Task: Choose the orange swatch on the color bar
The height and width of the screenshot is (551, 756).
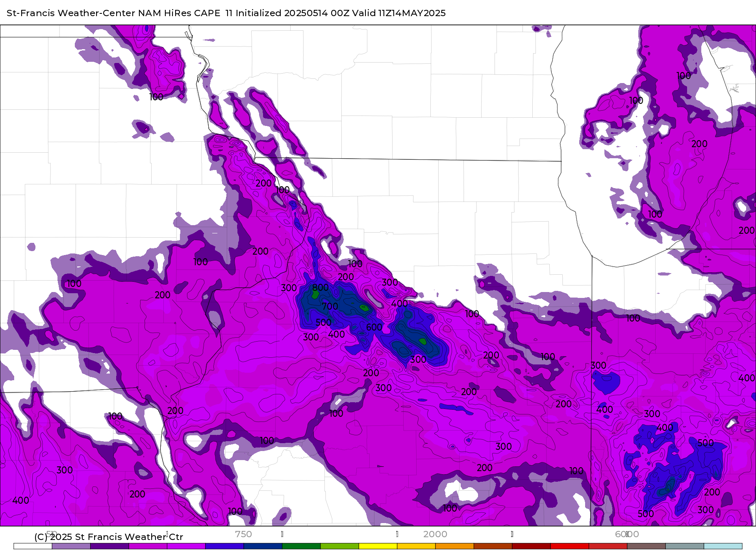Action: point(454,546)
